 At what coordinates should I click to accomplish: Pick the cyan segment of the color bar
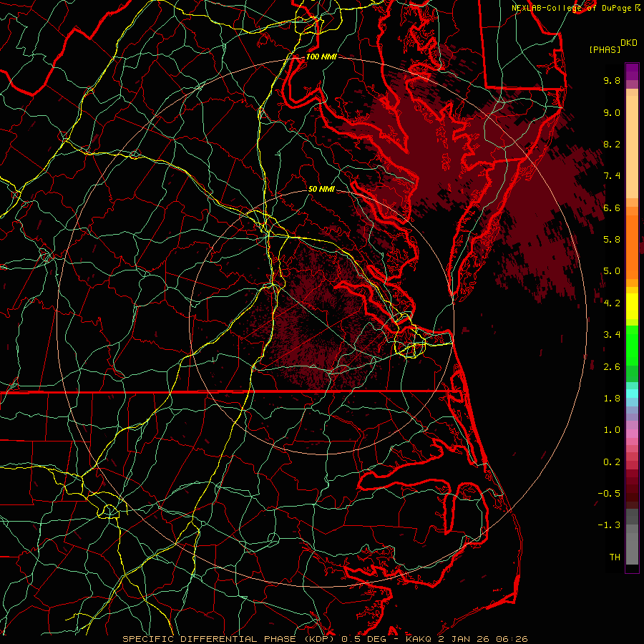[632, 394]
